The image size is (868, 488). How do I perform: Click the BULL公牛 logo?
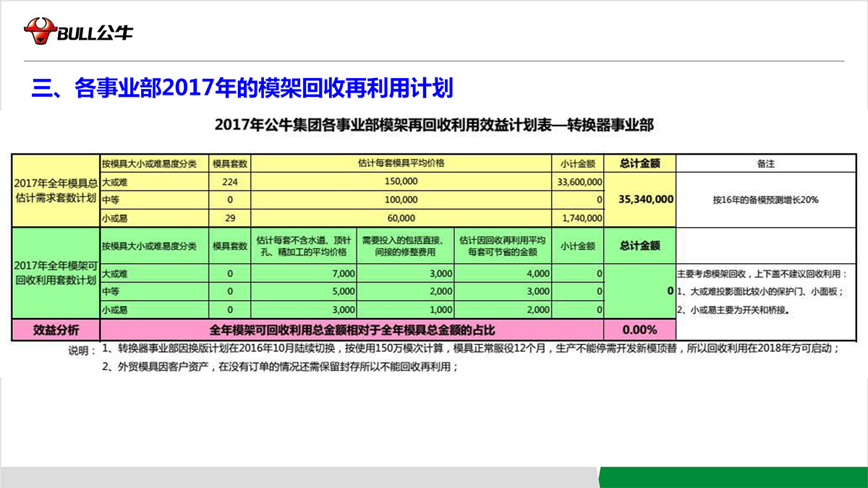point(78,31)
